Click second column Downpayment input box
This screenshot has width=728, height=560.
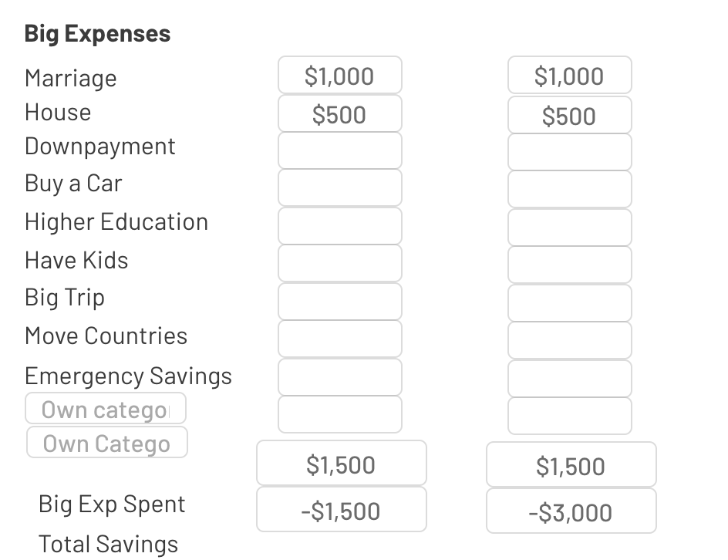[570, 152]
